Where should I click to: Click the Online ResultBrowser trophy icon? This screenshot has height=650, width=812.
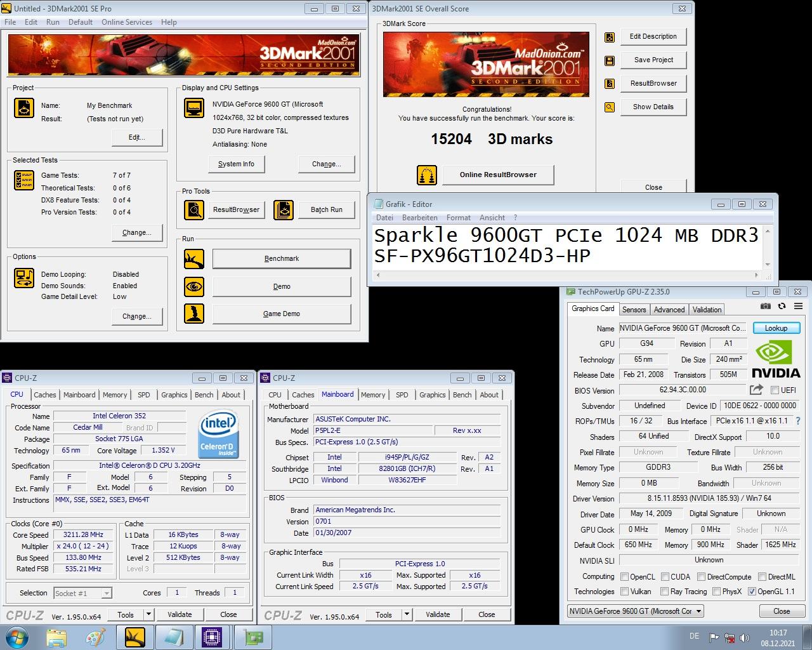point(427,175)
